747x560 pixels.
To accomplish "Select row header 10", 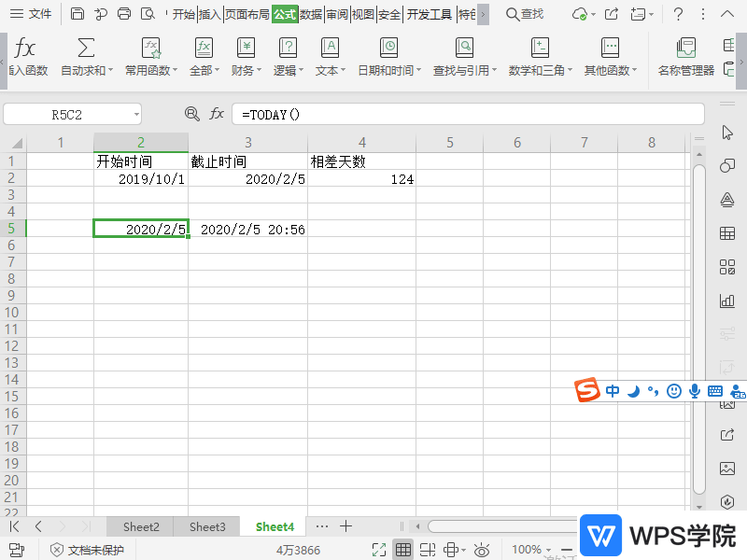I will (x=12, y=313).
